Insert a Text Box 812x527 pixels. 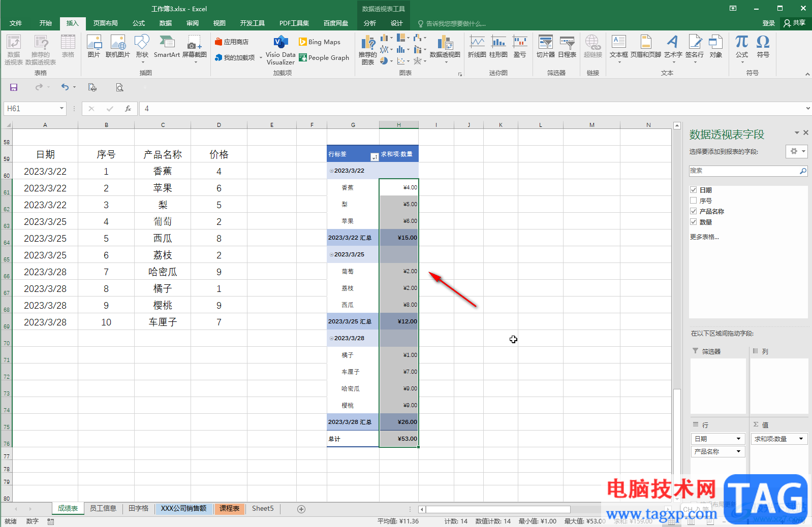click(619, 49)
